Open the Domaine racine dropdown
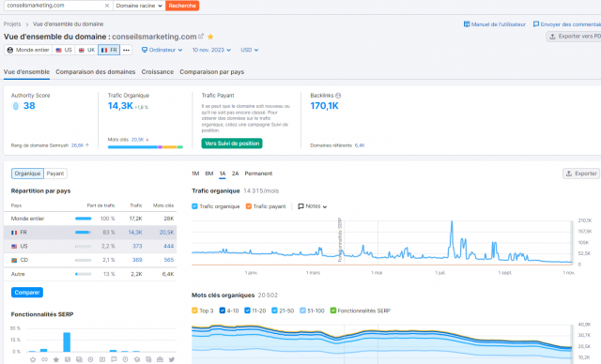The width and height of the screenshot is (601, 364). [139, 6]
